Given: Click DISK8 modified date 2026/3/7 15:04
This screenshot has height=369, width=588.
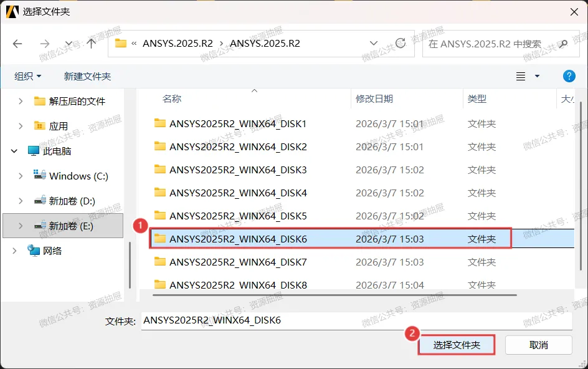Looking at the screenshot, I should pyautogui.click(x=390, y=285).
